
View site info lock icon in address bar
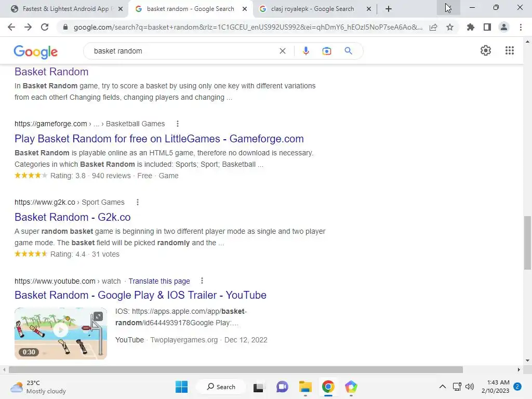pyautogui.click(x=65, y=27)
